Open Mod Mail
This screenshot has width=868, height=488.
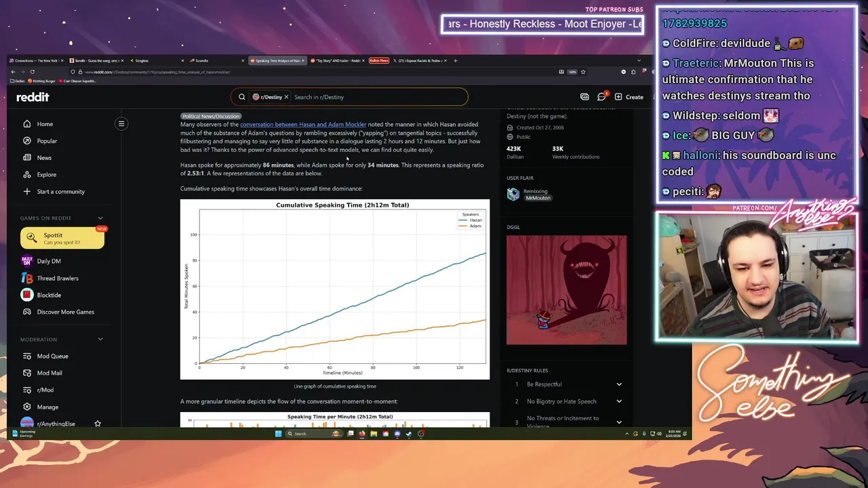tap(43, 373)
